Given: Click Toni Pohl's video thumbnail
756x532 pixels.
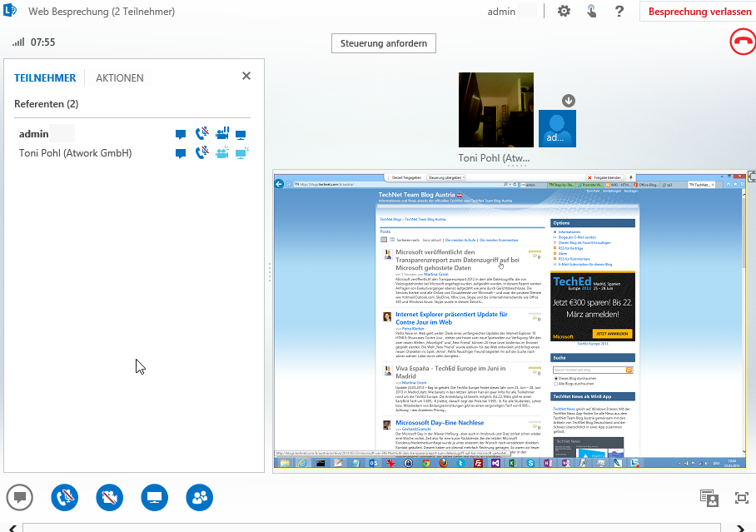Looking at the screenshot, I should (x=496, y=110).
